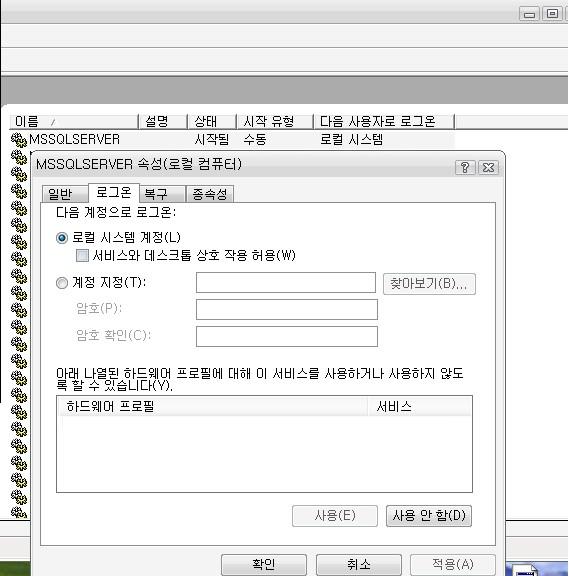Maximize the services background window
This screenshot has width=569, height=576.
(x=552, y=14)
